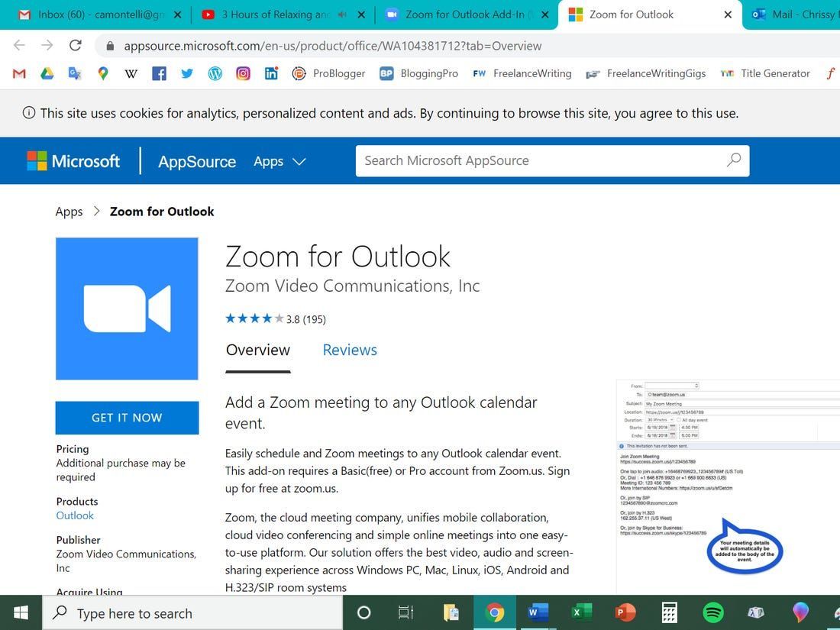
Task: Launch Spotify from the taskbar
Action: click(x=712, y=613)
